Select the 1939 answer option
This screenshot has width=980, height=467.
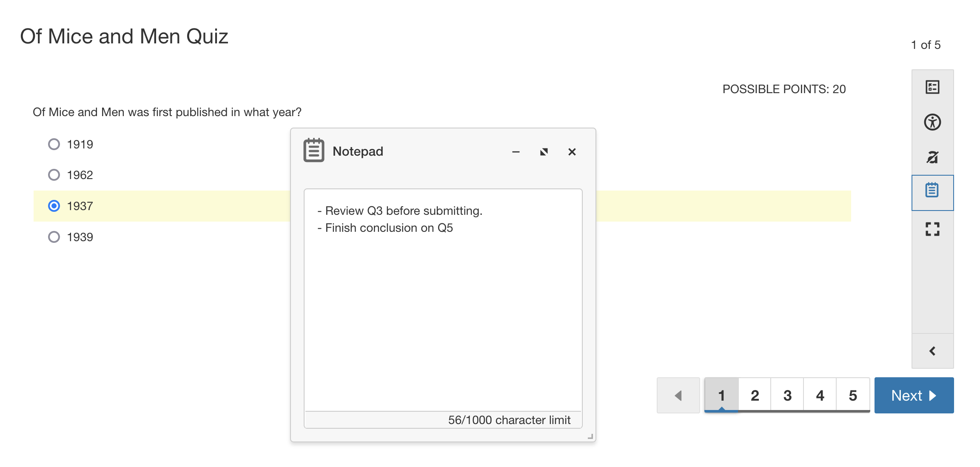click(54, 237)
